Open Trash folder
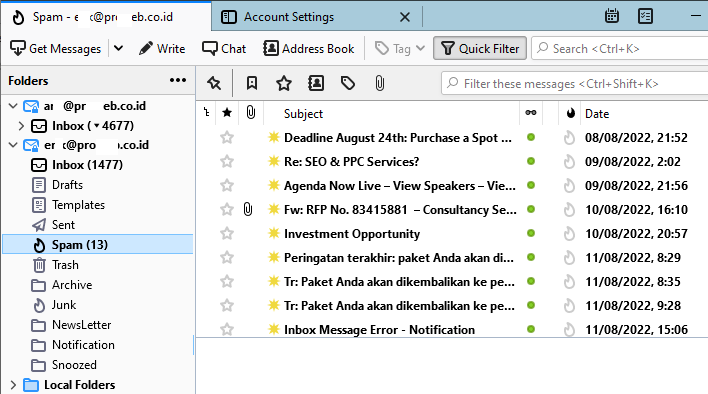Viewport: 708px width, 394px height. click(65, 265)
